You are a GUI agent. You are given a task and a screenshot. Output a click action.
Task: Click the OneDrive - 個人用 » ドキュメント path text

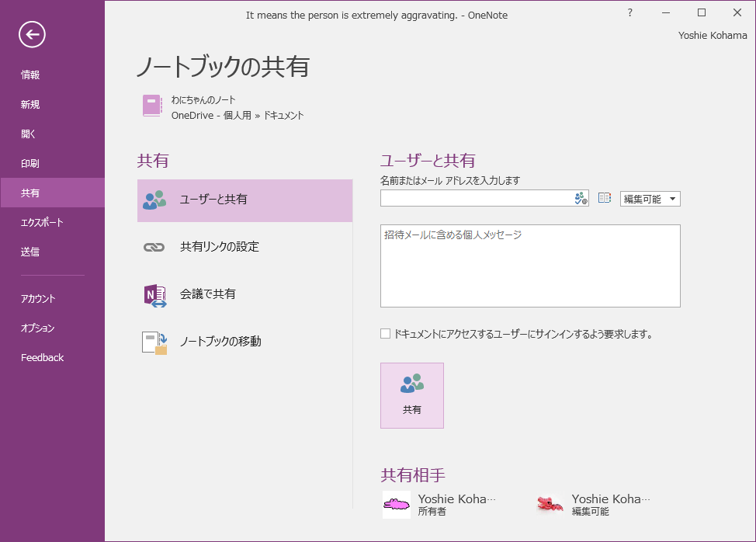238,115
